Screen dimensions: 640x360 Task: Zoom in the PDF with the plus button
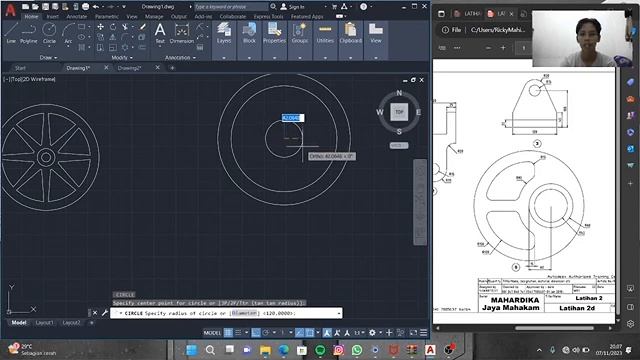503,48
